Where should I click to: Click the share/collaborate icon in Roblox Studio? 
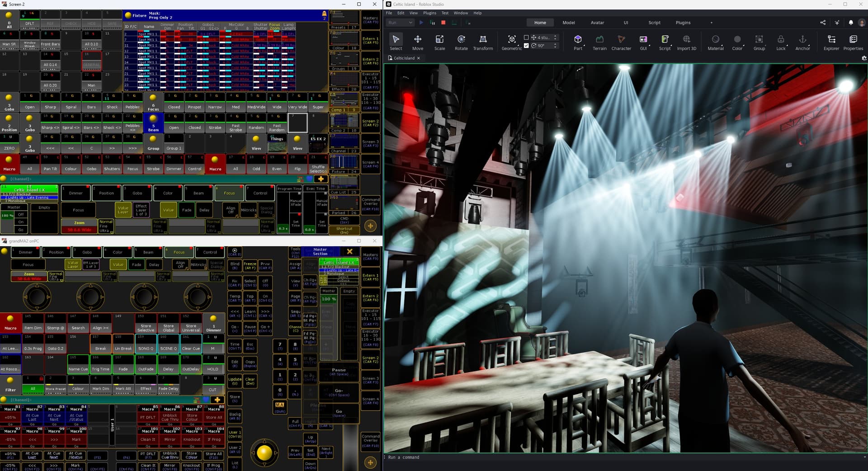822,23
